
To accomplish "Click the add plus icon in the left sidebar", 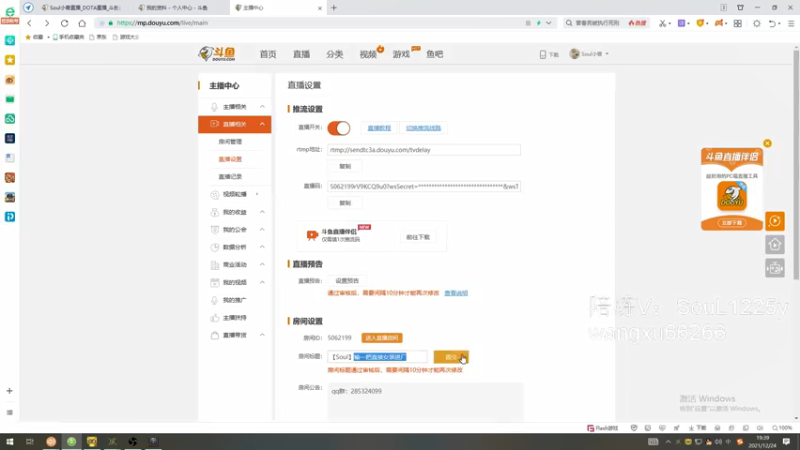I will [x=9, y=391].
